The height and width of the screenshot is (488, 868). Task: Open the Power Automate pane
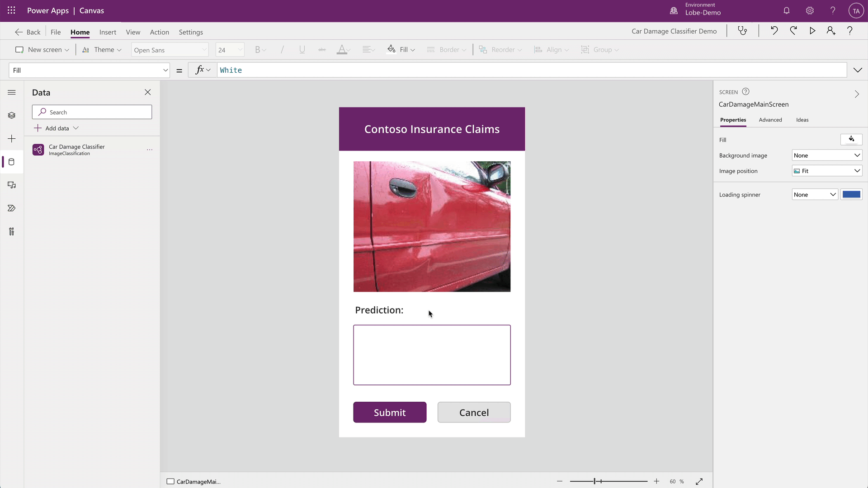[12, 208]
